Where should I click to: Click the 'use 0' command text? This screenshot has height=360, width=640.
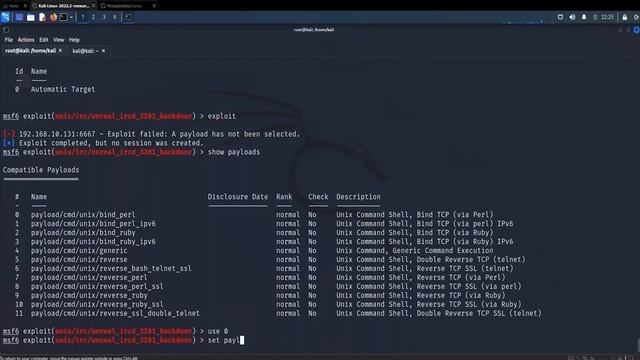218,331
